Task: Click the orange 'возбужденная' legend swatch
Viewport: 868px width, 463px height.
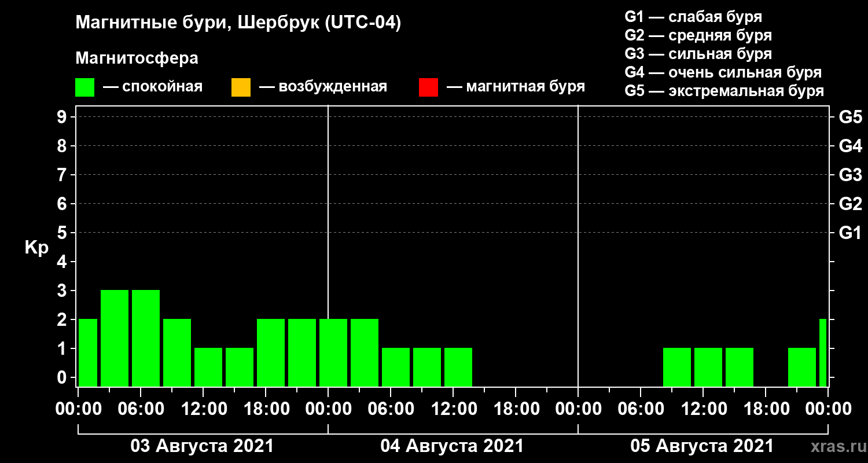Action: [241, 87]
